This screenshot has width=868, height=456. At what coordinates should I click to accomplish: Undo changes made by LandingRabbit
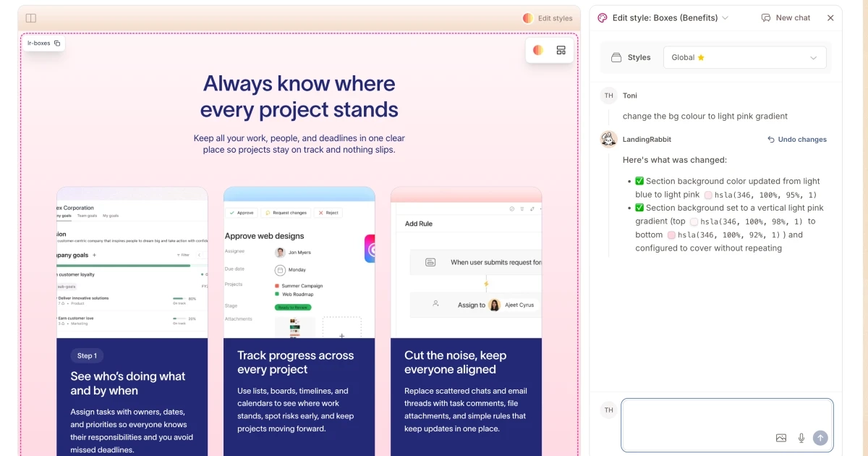pyautogui.click(x=797, y=140)
